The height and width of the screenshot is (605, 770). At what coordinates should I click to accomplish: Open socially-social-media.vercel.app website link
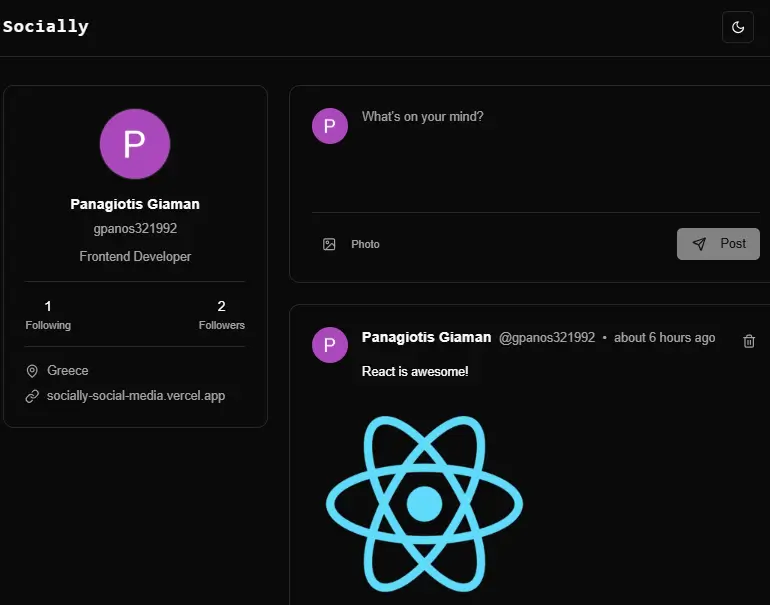tap(136, 396)
